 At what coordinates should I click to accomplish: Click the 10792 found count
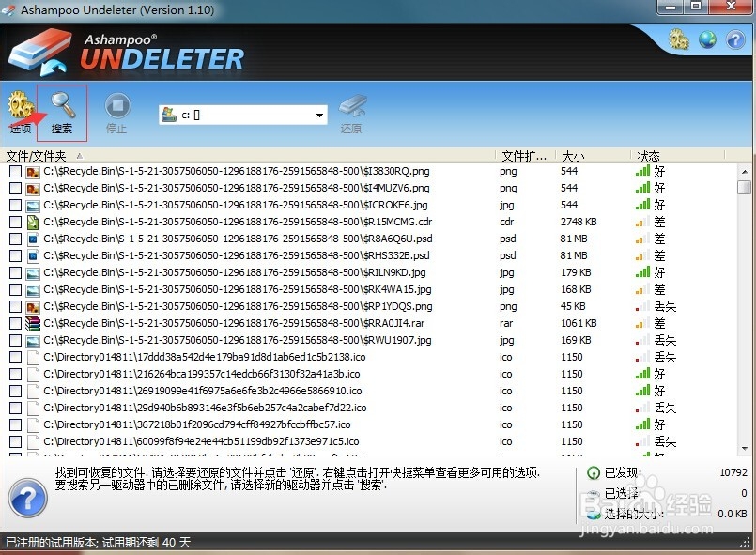point(733,472)
